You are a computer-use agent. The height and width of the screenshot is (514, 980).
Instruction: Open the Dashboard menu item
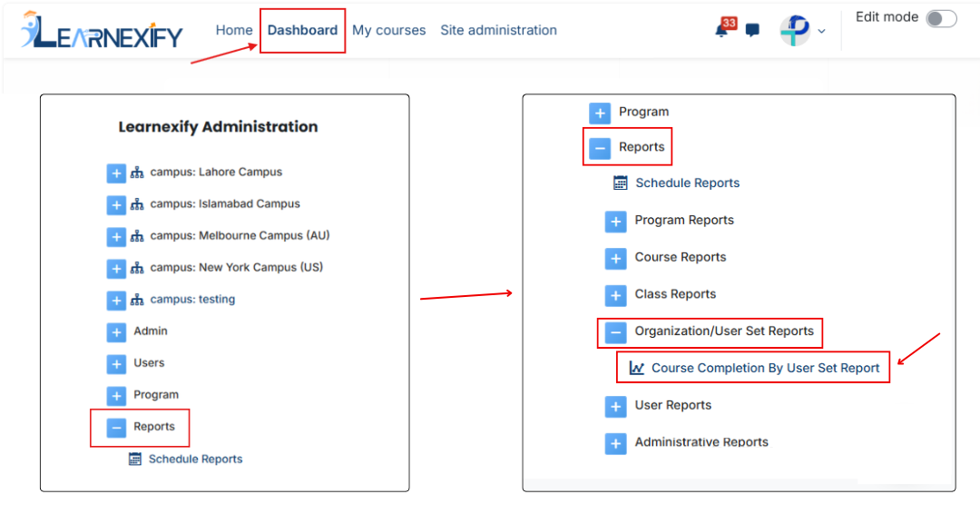click(x=302, y=30)
